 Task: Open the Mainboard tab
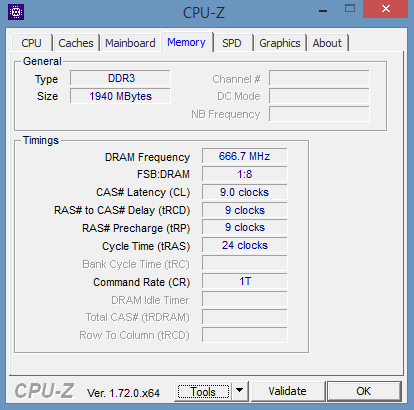click(130, 43)
